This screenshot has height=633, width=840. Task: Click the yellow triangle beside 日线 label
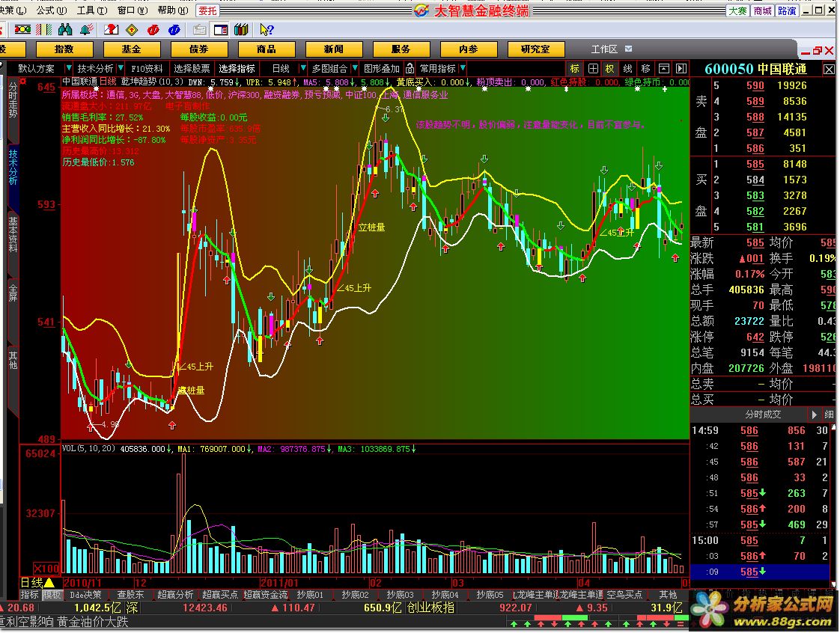[x=49, y=583]
